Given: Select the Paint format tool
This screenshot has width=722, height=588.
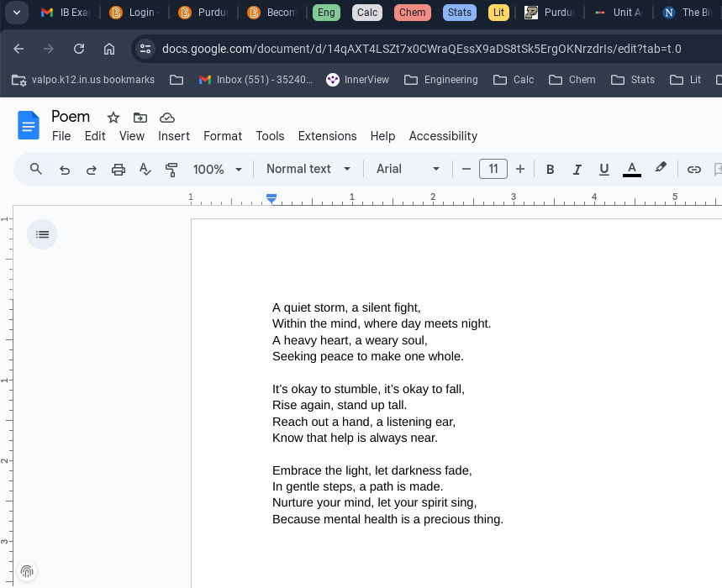Looking at the screenshot, I should tap(171, 170).
